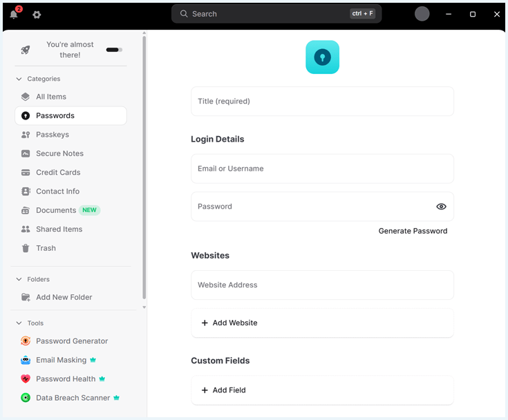This screenshot has width=508, height=420.
Task: Click the Shared Items people icon
Action: (26, 229)
